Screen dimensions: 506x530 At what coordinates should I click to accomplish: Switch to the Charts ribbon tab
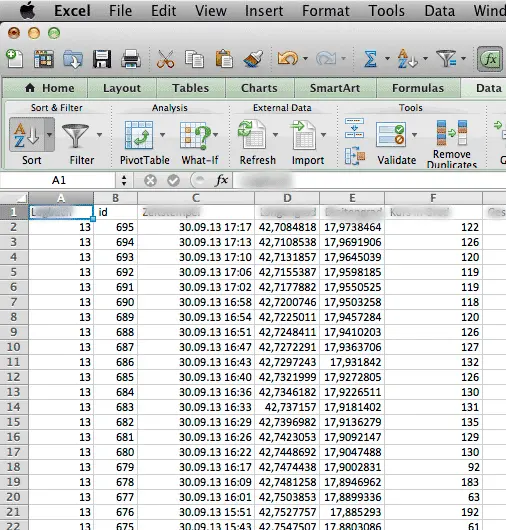259,88
